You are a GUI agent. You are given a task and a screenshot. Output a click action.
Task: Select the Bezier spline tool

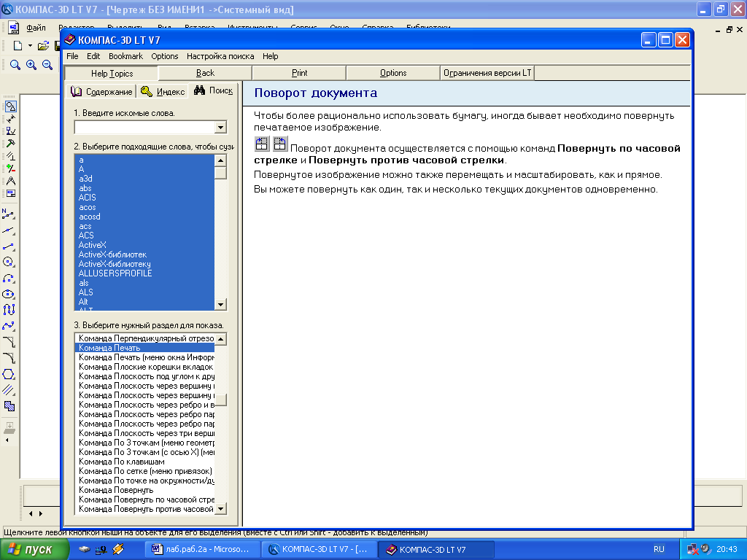(x=9, y=326)
